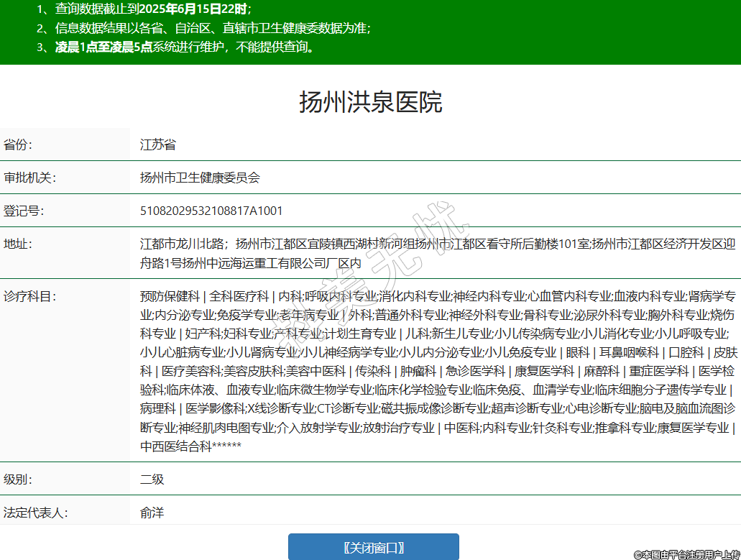Viewport: 741px width, 560px height.
Task: Click the 【关闭窗口】 button
Action: pos(373,547)
